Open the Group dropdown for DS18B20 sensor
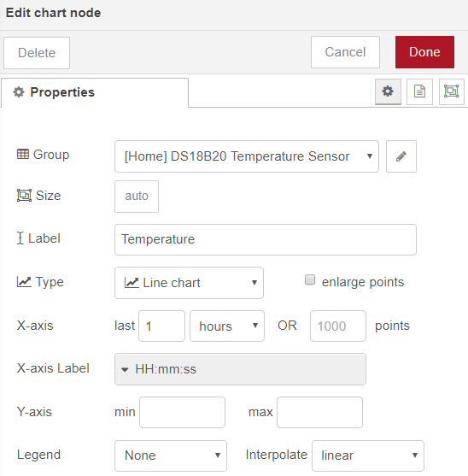Screen dimensions: 468x476 247,156
